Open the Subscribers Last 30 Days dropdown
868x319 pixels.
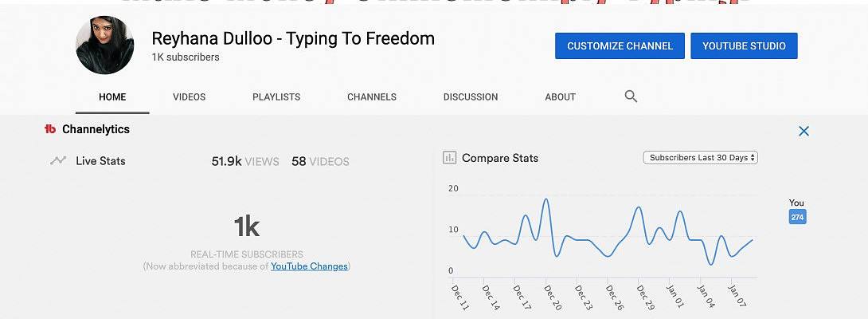tap(700, 158)
